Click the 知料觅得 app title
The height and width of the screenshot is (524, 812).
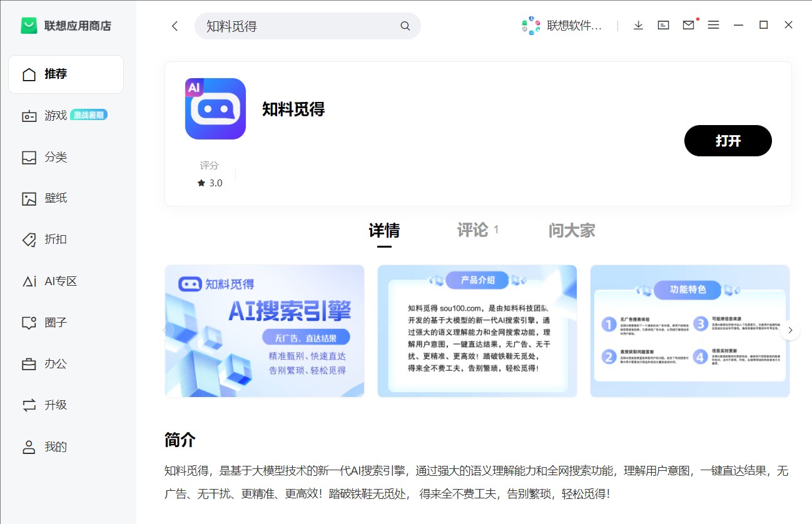293,109
